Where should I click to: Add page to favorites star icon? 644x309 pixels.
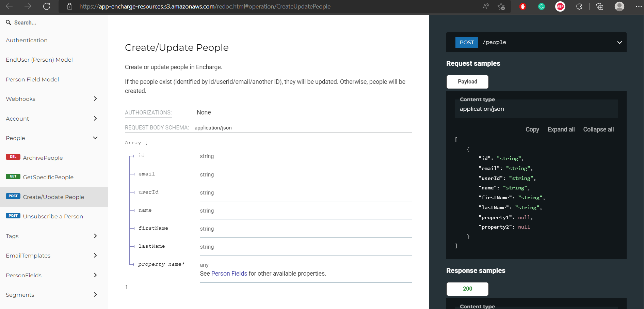pos(501,6)
